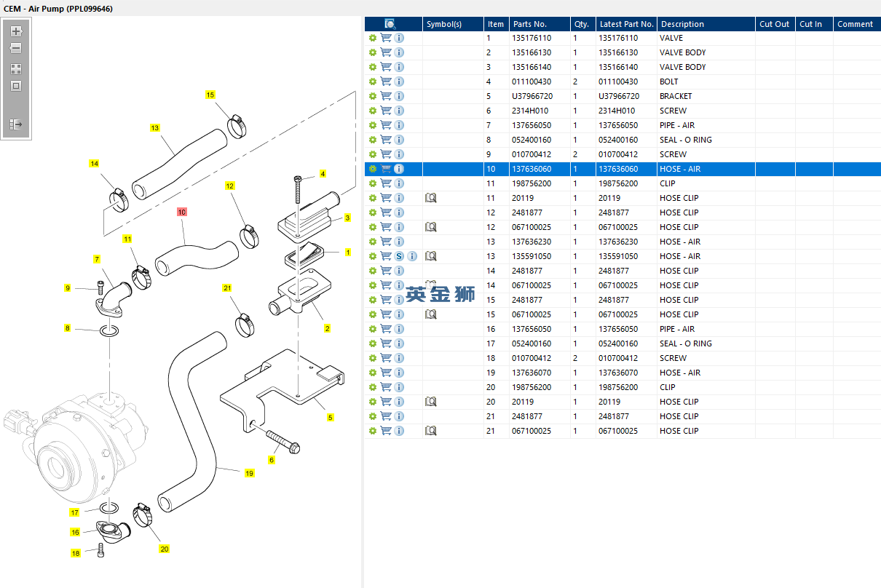Click the single-square fit view icon
Screen dimensions: 881x588
click(x=16, y=86)
